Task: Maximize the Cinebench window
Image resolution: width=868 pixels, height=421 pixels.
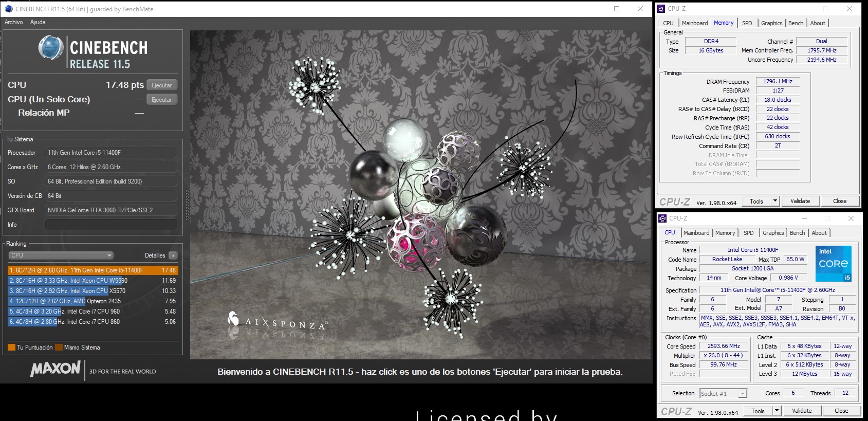Action: (617, 9)
